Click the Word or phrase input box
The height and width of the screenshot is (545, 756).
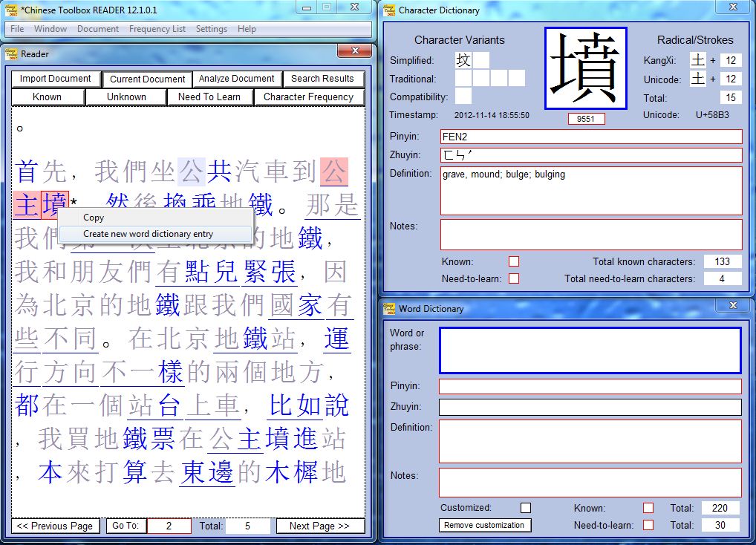pos(590,350)
